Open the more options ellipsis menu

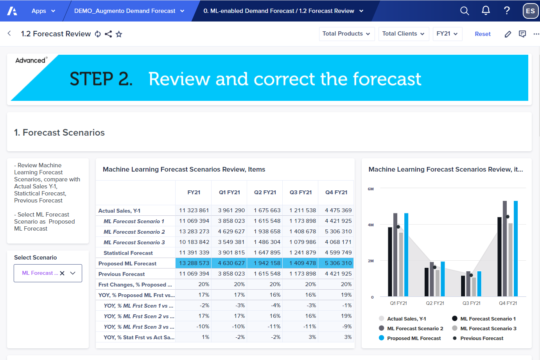coord(536,34)
